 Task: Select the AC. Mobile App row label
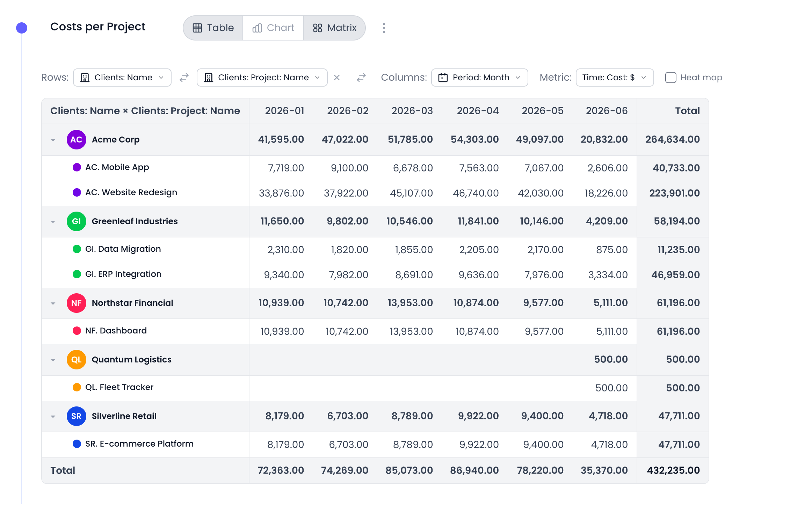point(117,167)
